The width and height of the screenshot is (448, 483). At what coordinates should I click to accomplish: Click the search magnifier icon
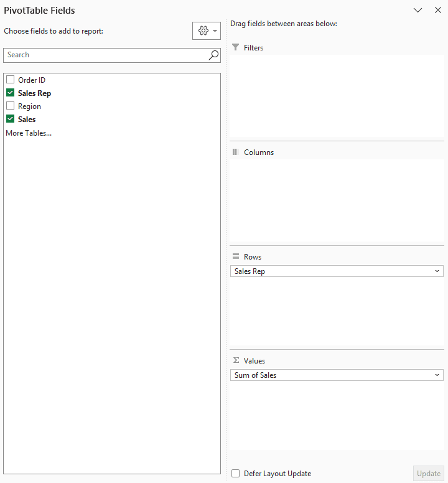pos(213,55)
